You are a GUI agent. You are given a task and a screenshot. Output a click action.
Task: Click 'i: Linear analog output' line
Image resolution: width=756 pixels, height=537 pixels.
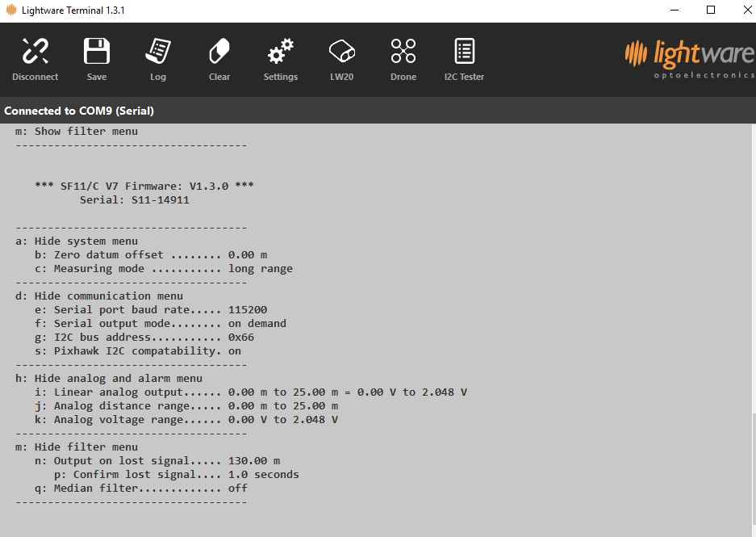(x=251, y=392)
